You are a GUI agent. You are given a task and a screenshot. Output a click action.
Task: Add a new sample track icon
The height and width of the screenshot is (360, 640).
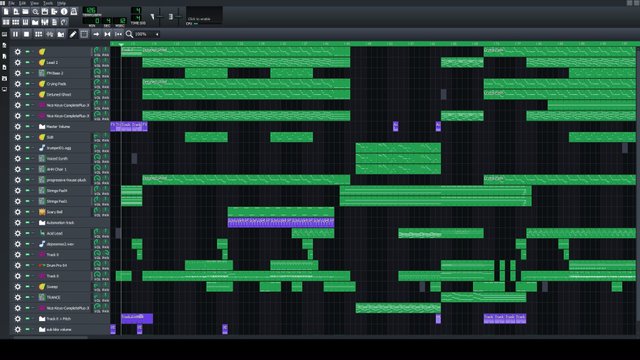[x=50, y=34]
